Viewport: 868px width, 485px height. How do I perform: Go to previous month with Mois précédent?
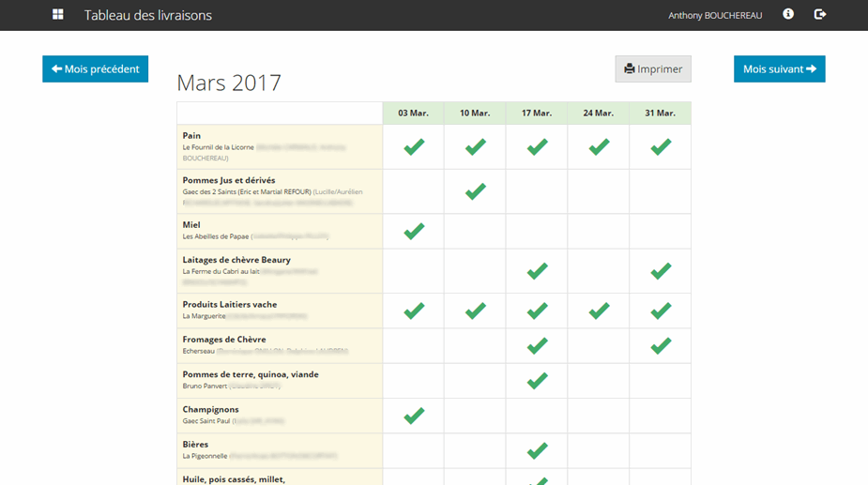point(95,69)
